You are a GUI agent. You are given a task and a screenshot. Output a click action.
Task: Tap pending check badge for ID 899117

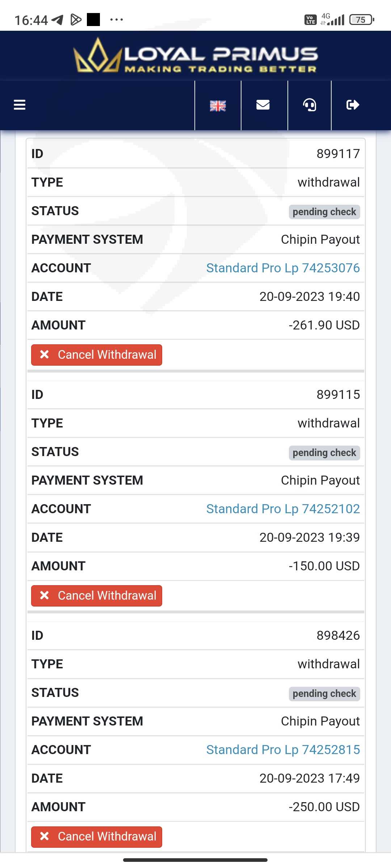(x=324, y=212)
